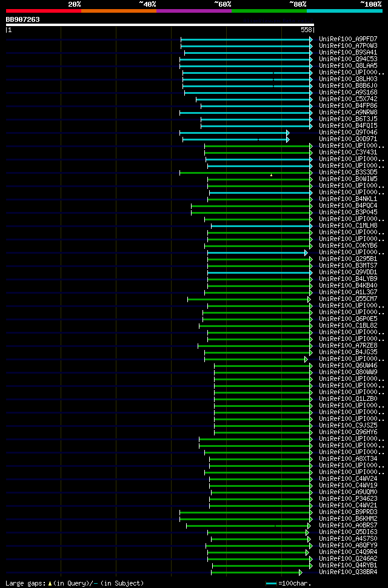Viewport: 388px width, 588px height.
Task: Open hit UniRef100_Q8LAA5
Action: (x=348, y=65)
